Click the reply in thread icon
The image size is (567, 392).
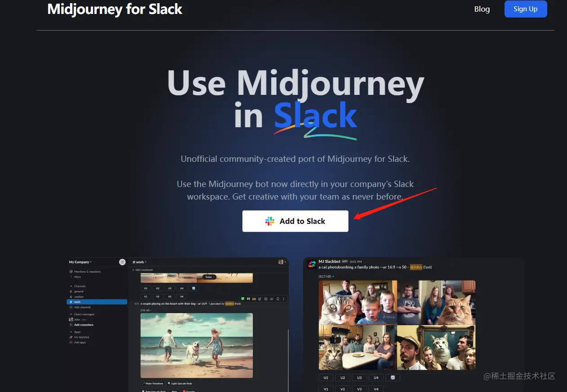tap(266, 298)
